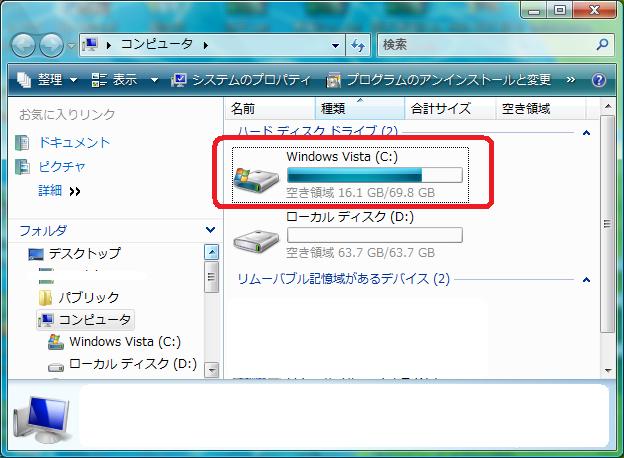The height and width of the screenshot is (458, 624).
Task: Click ローカル ディスク (D:) drive name
Action: click(350, 217)
